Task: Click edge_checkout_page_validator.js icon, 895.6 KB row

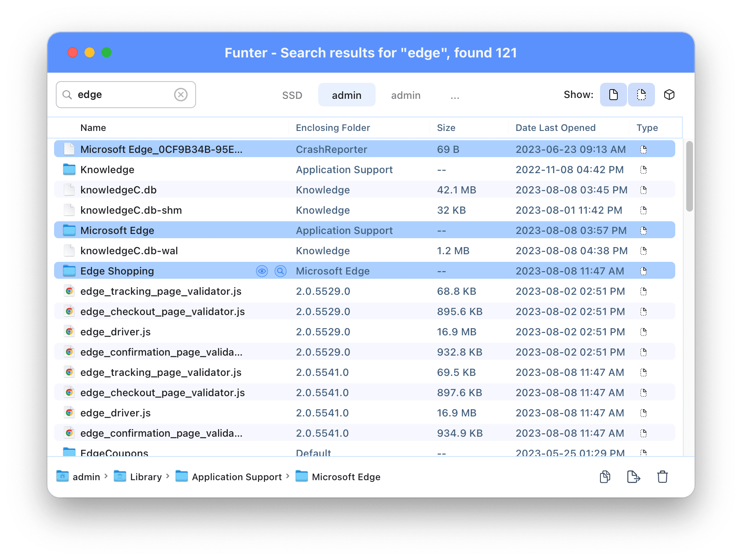Action: point(69,311)
